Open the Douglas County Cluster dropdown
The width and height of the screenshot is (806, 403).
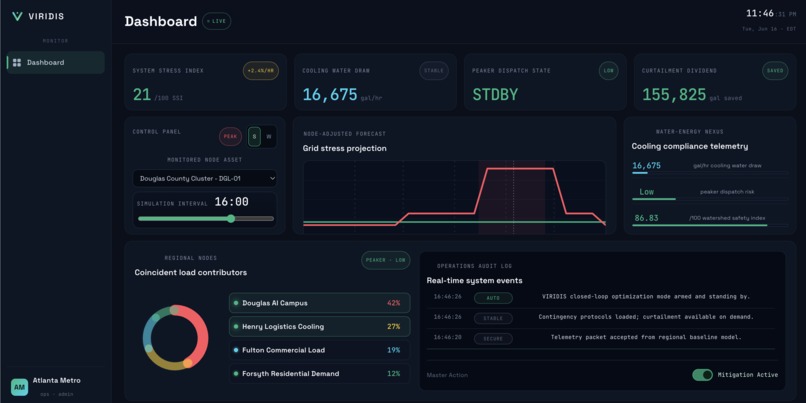(x=205, y=179)
